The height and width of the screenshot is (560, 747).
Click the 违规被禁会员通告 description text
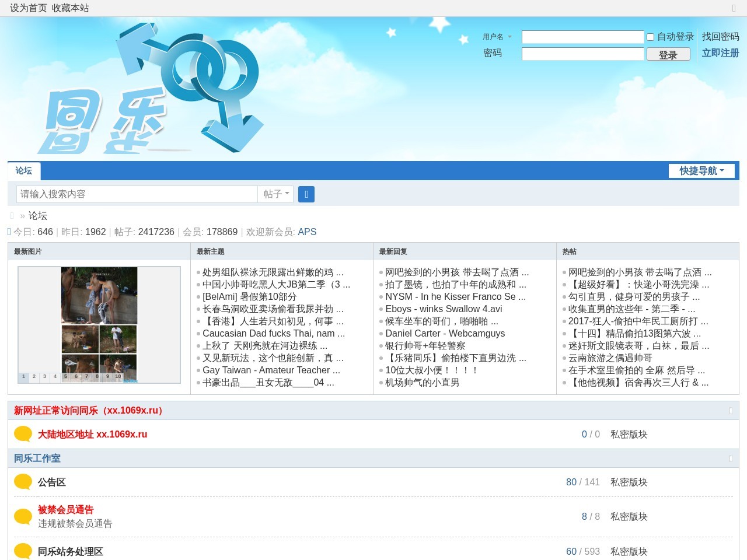75,524
